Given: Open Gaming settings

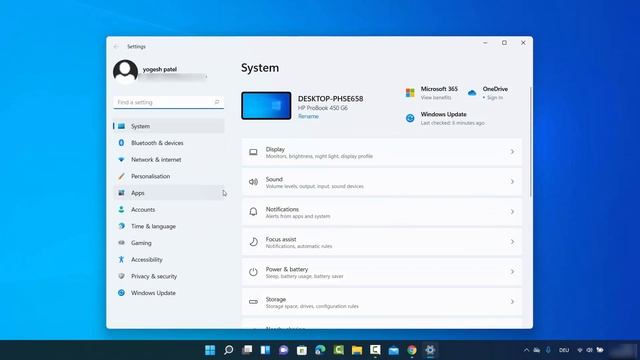Looking at the screenshot, I should (169, 243).
